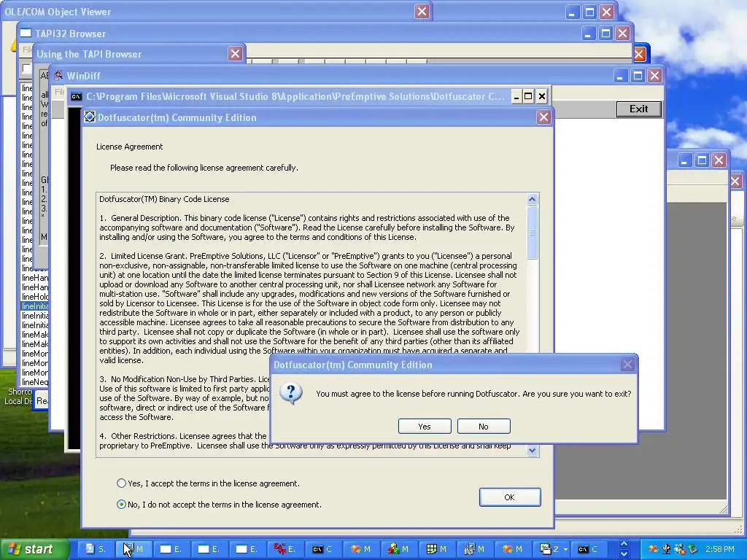
Task: Click the Dotfuscator title bar icon
Action: (90, 117)
